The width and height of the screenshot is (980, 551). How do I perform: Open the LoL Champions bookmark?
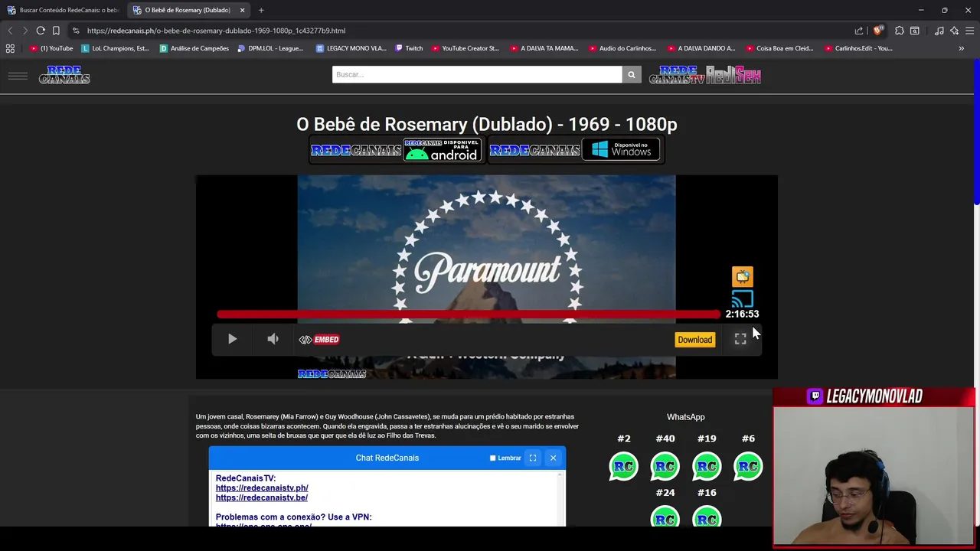[116, 48]
